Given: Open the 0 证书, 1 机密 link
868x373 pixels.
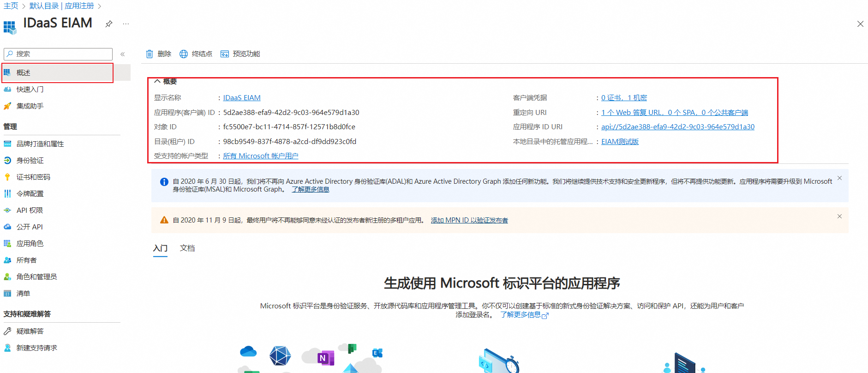Looking at the screenshot, I should (624, 98).
